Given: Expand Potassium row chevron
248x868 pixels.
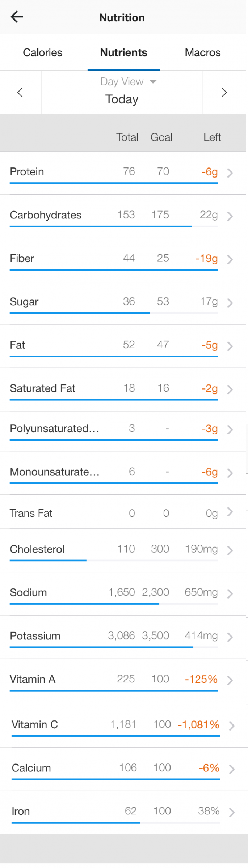Looking at the screenshot, I should coord(230,637).
